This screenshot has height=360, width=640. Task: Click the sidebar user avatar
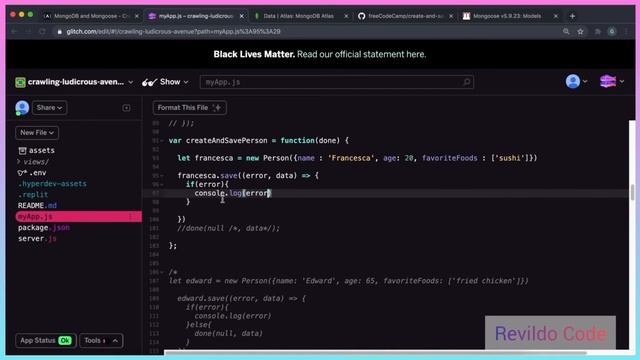click(22, 108)
